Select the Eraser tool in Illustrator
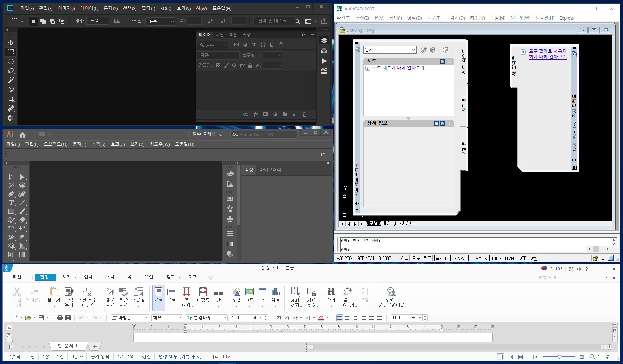623x364 pixels. tap(22, 220)
